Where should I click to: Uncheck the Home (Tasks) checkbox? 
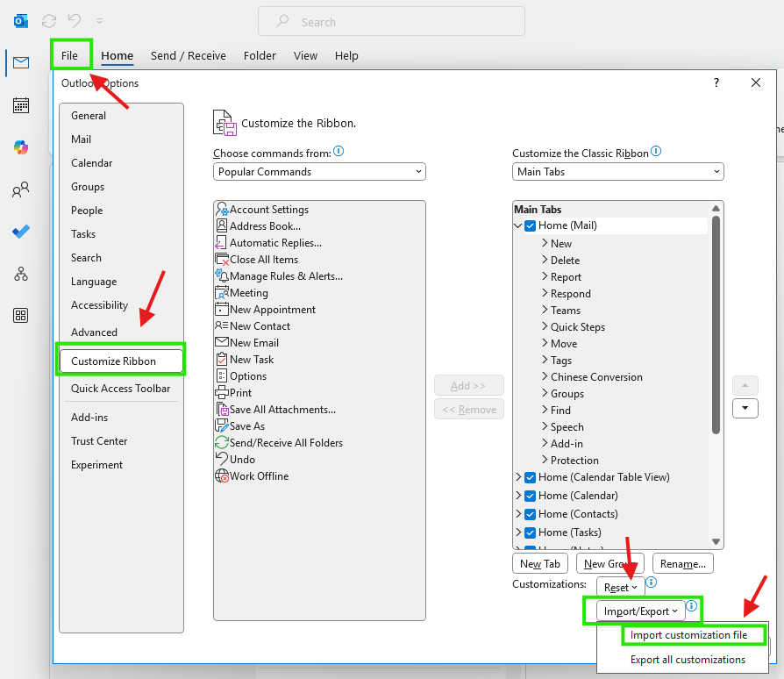point(530,533)
